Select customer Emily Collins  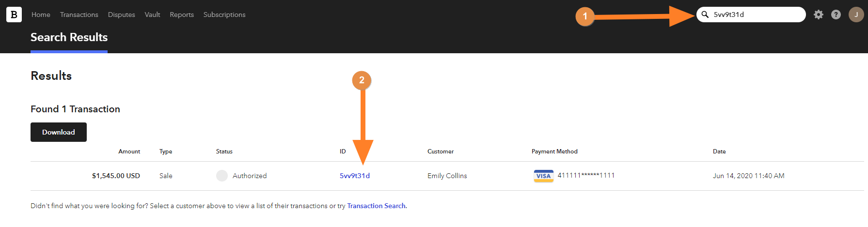coord(447,176)
